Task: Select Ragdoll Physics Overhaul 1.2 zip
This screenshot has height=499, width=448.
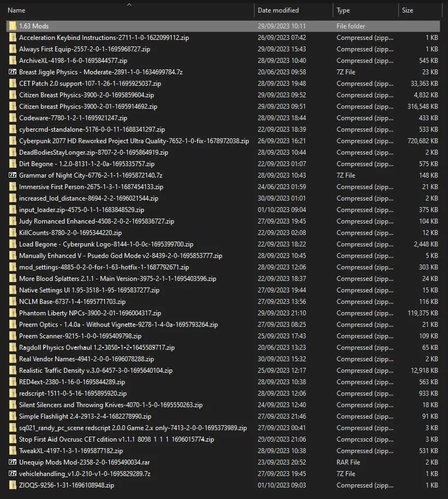Action: point(97,347)
